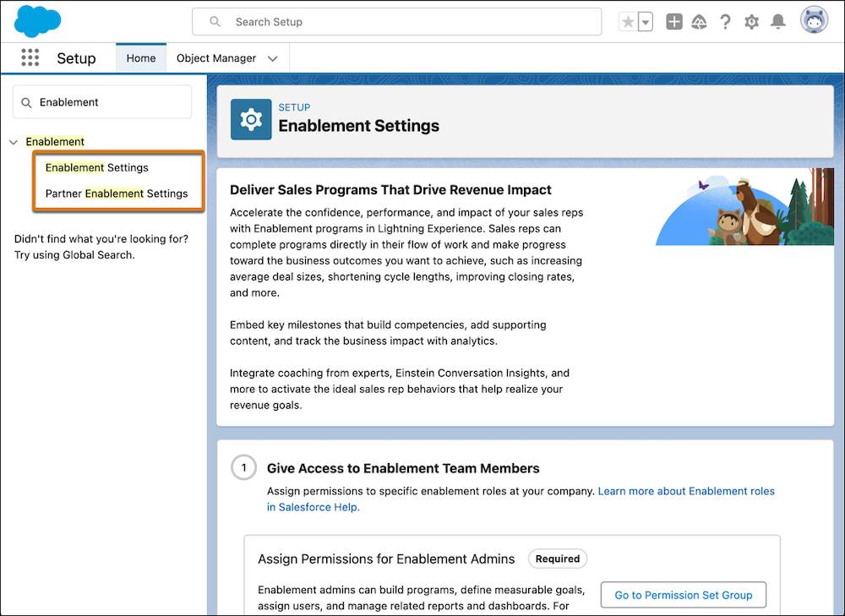Click the Enablement Settings gear icon tile
Viewport: 845px width, 616px height.
(251, 120)
